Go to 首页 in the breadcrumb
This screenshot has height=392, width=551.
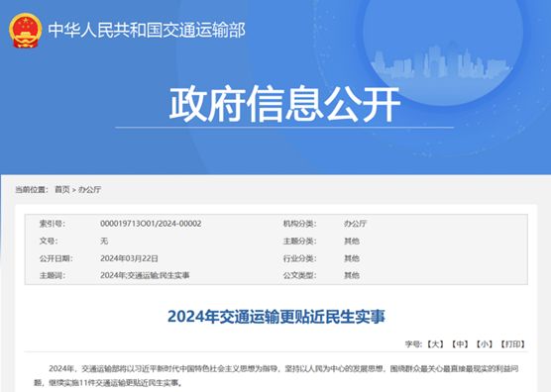click(x=62, y=189)
